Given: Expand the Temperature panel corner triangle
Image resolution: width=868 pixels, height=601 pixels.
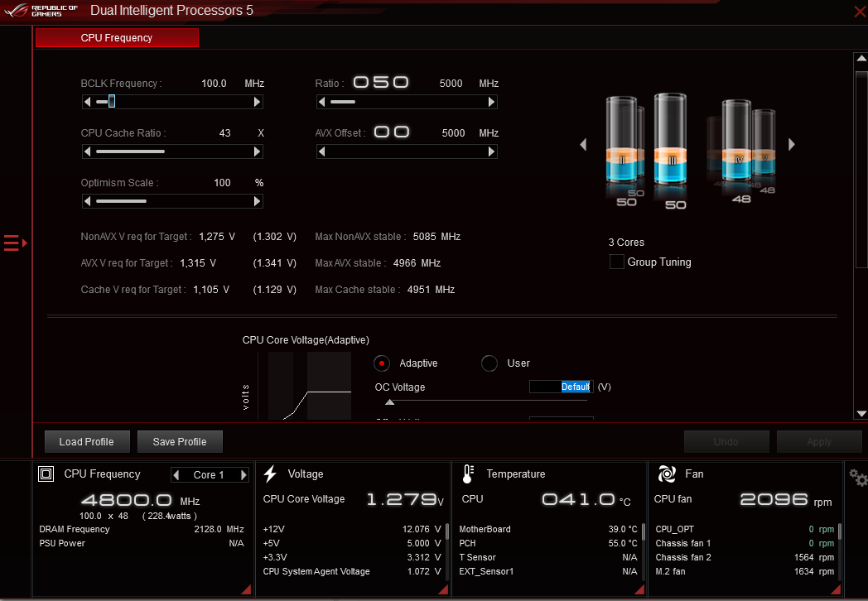Looking at the screenshot, I should [x=640, y=590].
